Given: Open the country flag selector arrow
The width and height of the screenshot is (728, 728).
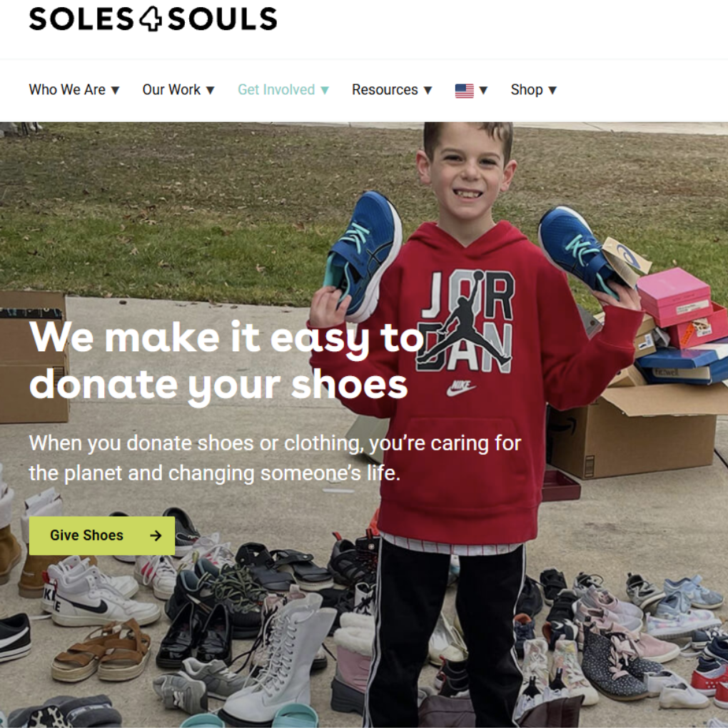Looking at the screenshot, I should pos(483,90).
